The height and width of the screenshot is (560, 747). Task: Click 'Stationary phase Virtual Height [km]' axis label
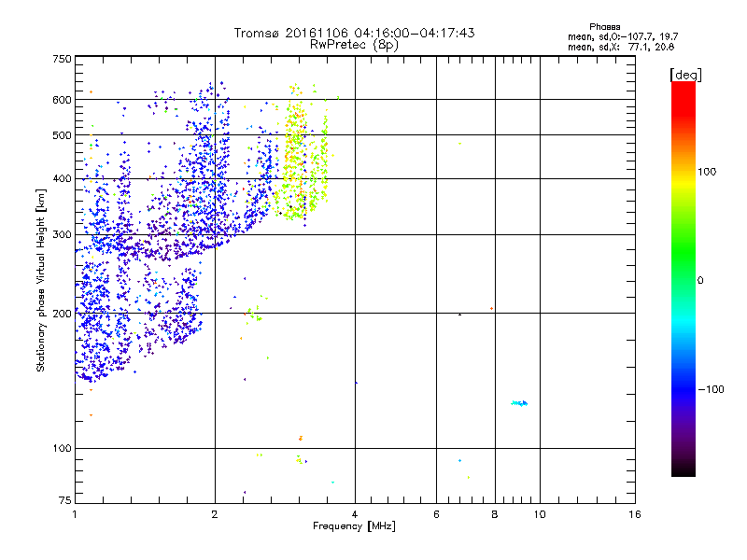point(41,280)
